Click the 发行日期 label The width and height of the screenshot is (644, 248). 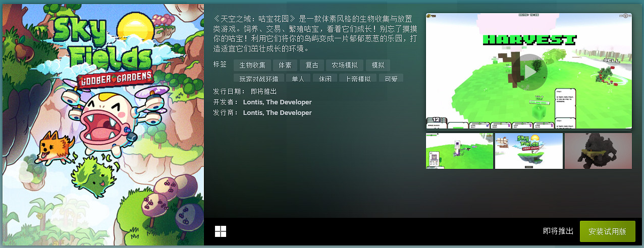click(229, 92)
